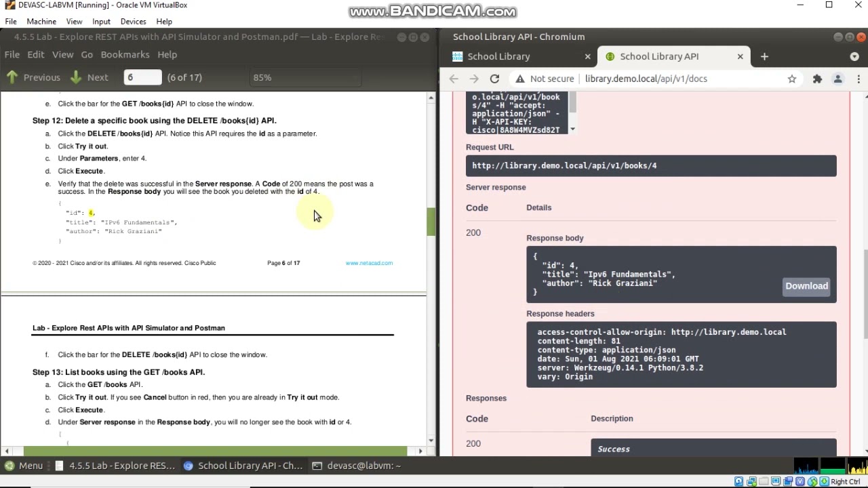The height and width of the screenshot is (488, 868).
Task: Switch to the 4.5.5 Lab PDF taskbar item
Action: tap(114, 466)
